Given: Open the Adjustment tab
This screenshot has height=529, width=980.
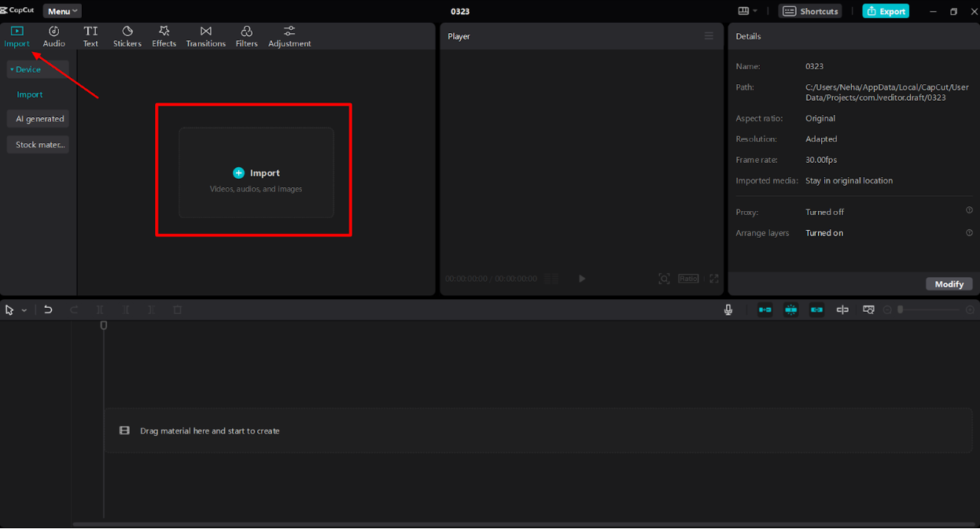Looking at the screenshot, I should [289, 36].
